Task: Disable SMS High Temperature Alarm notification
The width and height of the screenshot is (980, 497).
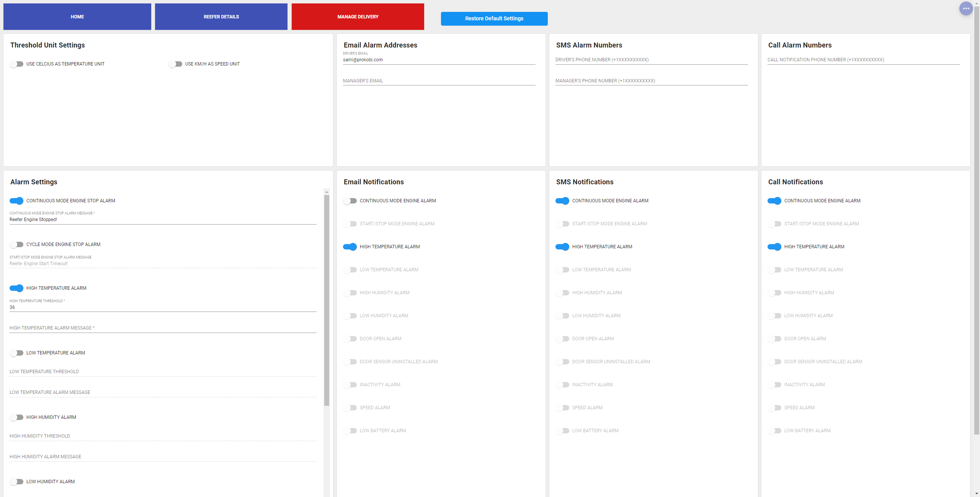Action: (x=562, y=247)
